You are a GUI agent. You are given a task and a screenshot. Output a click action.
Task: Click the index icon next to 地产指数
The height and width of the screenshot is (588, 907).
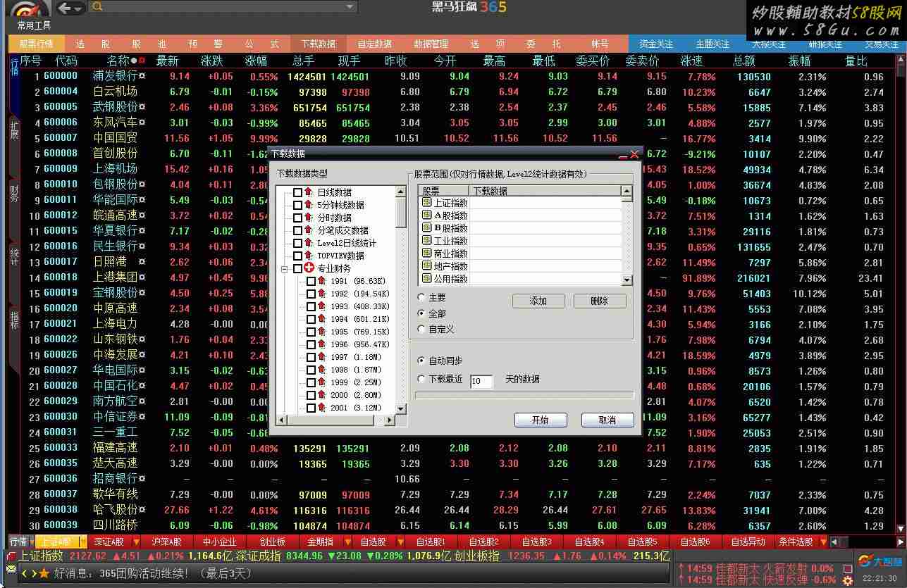(x=426, y=266)
